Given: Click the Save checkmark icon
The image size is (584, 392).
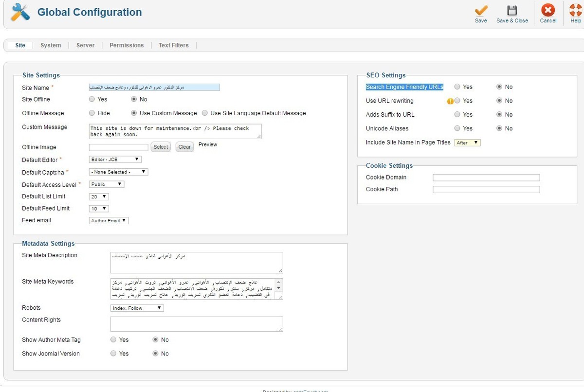Looking at the screenshot, I should coord(481,11).
